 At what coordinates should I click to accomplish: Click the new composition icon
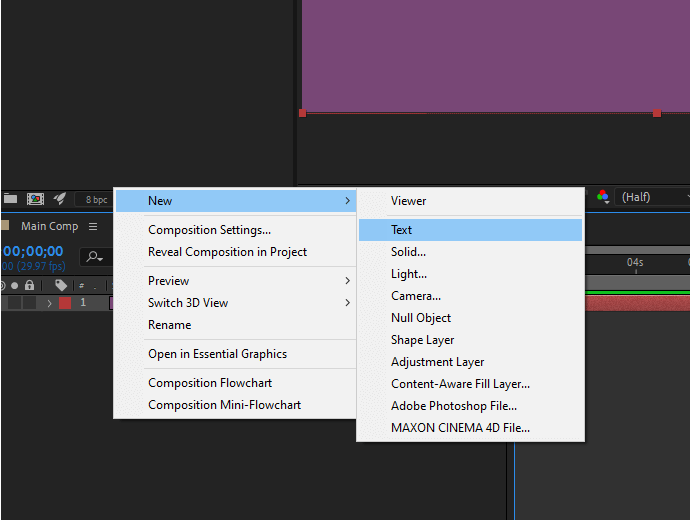tap(35, 199)
